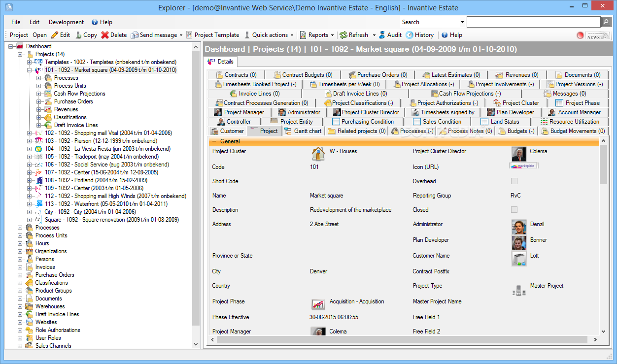Open the Land Status tab
Viewport: 617px width, 364px height.
[500, 122]
